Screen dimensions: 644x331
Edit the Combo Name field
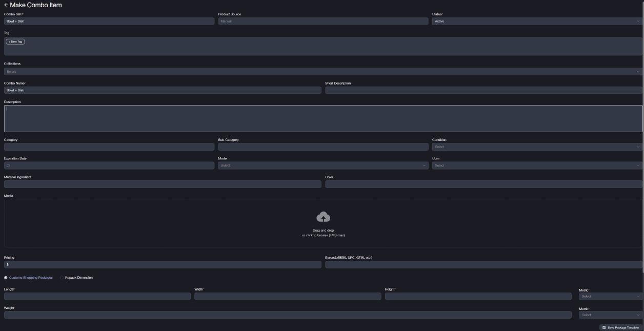163,90
